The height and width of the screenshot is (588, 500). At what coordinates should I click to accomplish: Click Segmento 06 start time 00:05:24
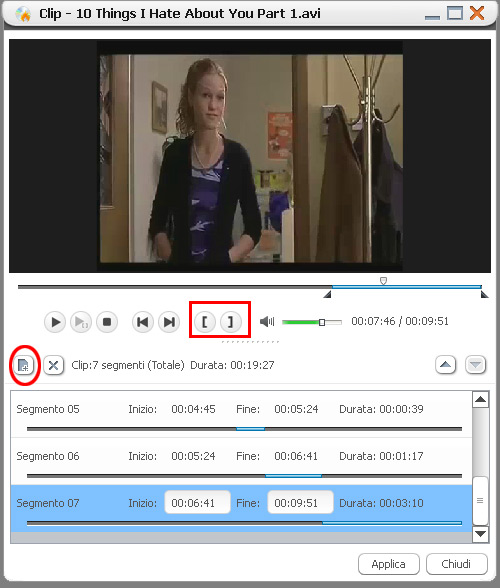point(193,456)
